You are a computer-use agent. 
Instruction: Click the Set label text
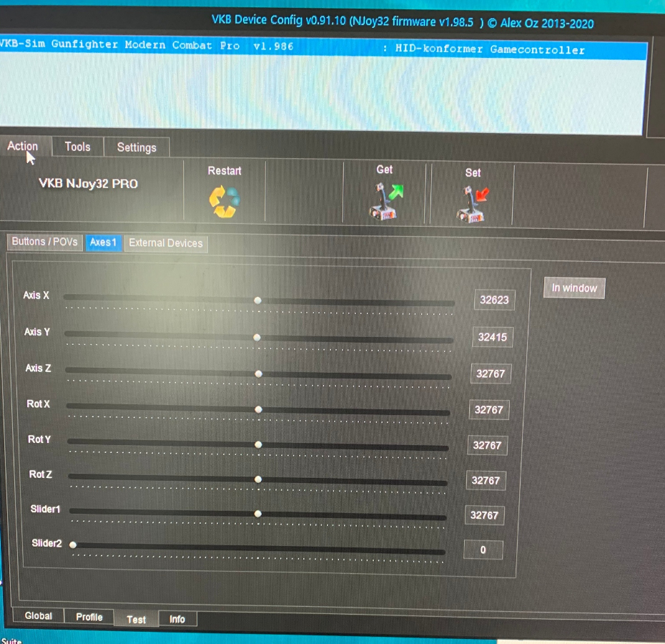coord(473,172)
